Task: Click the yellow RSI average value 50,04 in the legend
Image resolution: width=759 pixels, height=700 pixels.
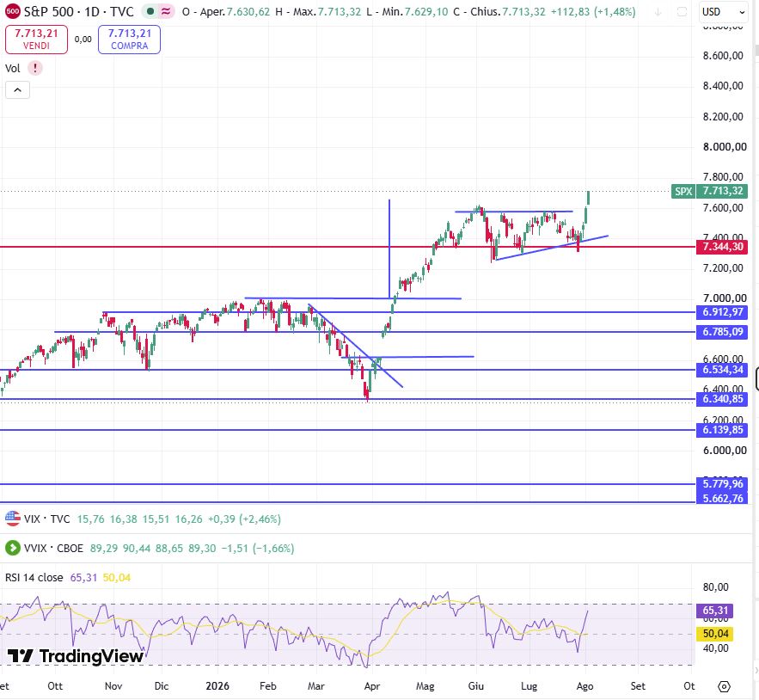Action: point(117,578)
